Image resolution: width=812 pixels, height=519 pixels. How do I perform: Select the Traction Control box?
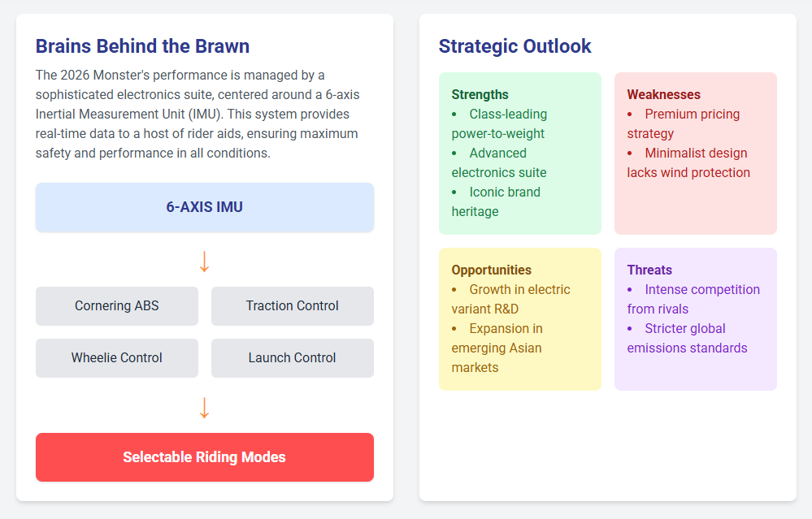click(292, 306)
